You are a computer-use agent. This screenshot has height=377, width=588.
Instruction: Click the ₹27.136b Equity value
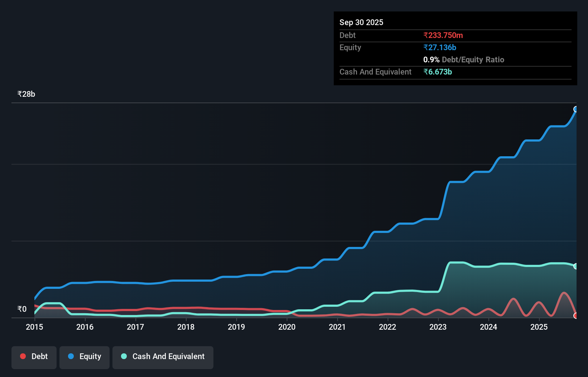pos(439,47)
